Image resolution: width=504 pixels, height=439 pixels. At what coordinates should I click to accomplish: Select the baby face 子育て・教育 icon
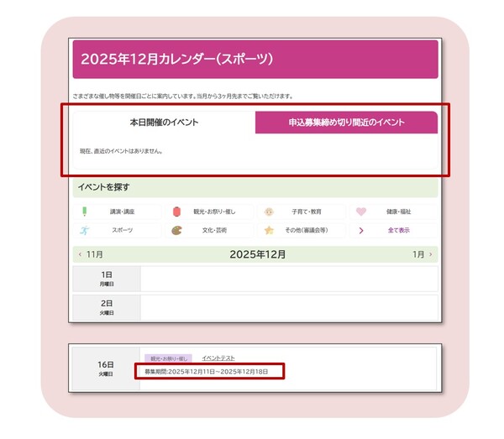point(269,212)
